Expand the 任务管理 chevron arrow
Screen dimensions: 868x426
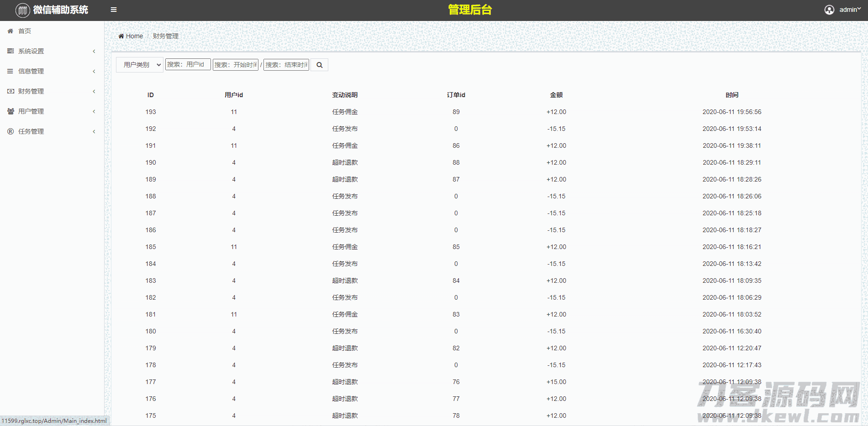(x=94, y=131)
